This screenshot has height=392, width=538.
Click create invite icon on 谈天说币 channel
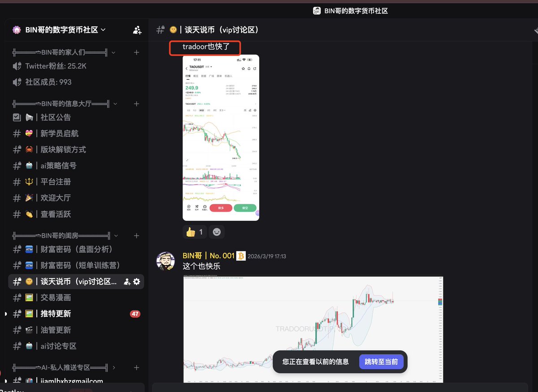(127, 282)
